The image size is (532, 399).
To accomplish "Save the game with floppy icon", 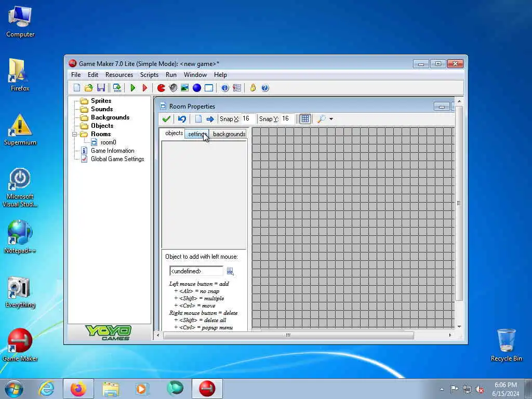I will [x=101, y=88].
